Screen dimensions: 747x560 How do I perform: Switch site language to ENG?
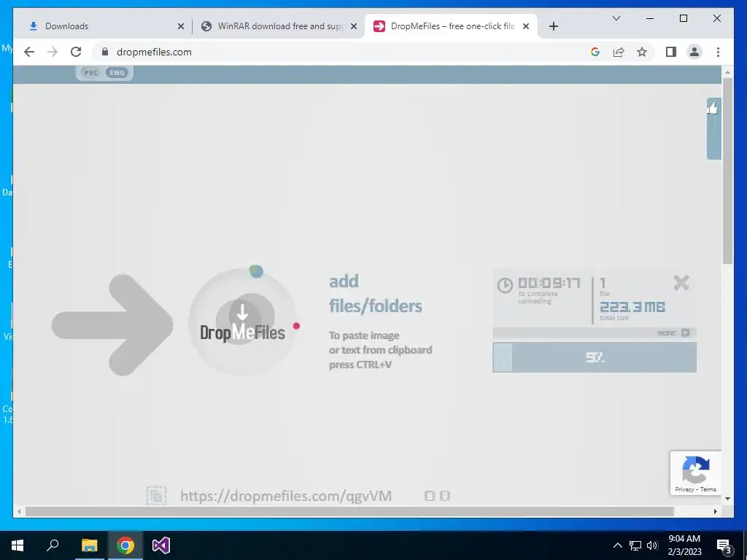pyautogui.click(x=117, y=73)
